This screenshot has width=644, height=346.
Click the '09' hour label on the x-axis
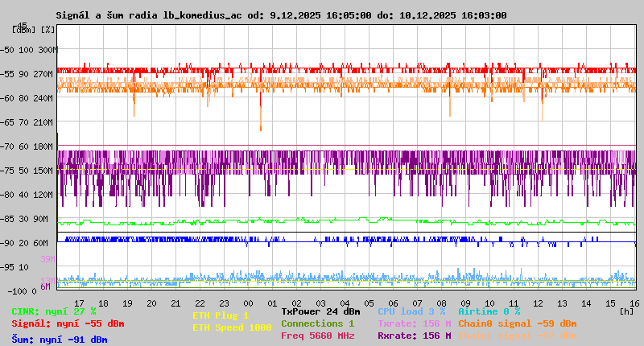click(465, 303)
